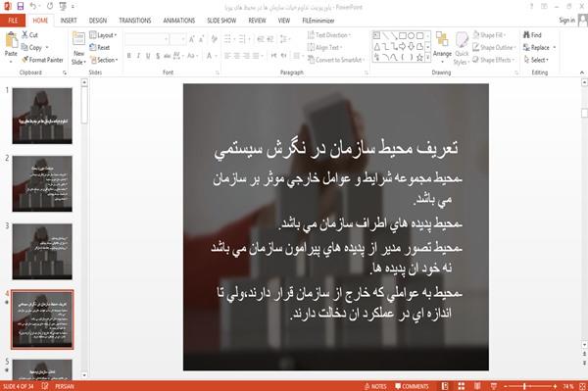
Task: Toggle Strikethrough formatting
Action: tap(168, 56)
